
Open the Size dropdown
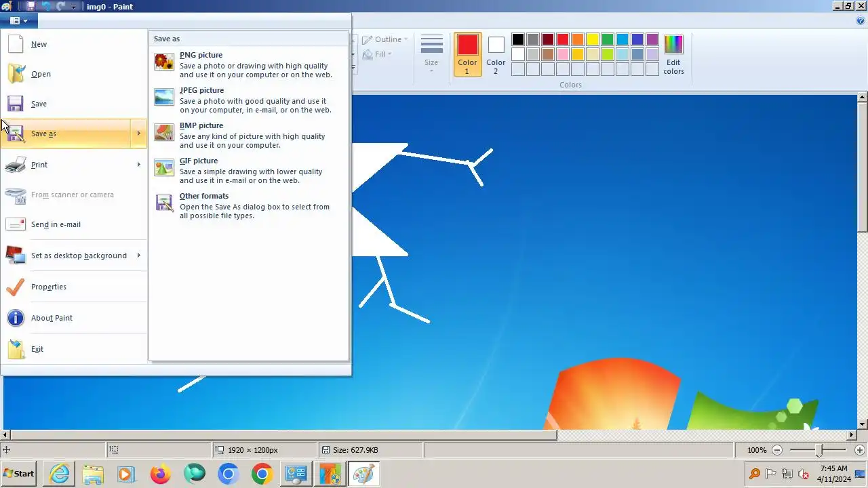tap(431, 54)
